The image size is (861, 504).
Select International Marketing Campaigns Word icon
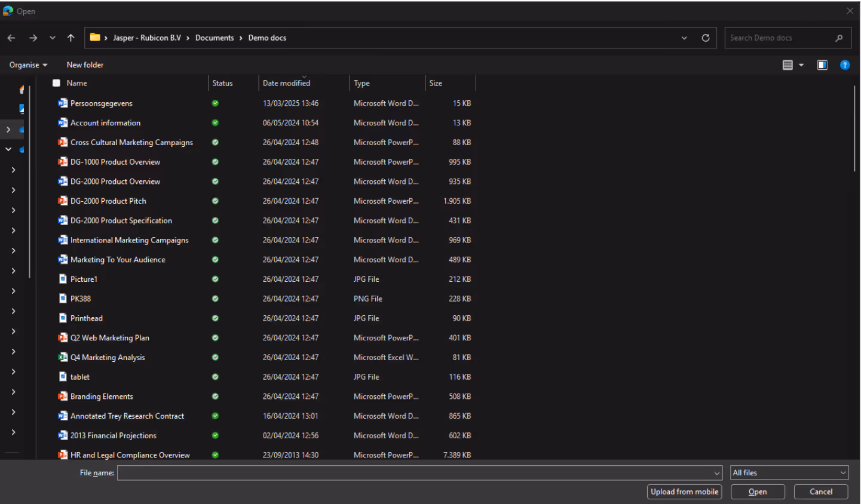[63, 240]
